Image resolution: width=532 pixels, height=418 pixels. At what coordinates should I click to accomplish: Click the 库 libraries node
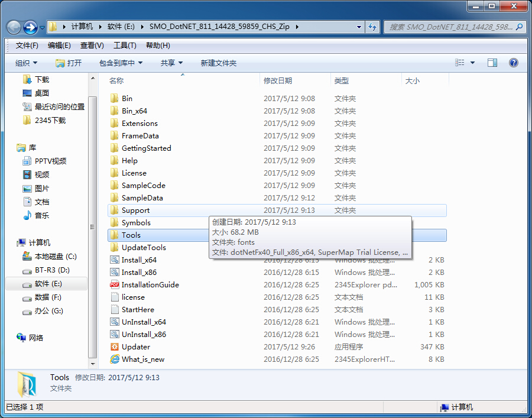click(x=27, y=148)
